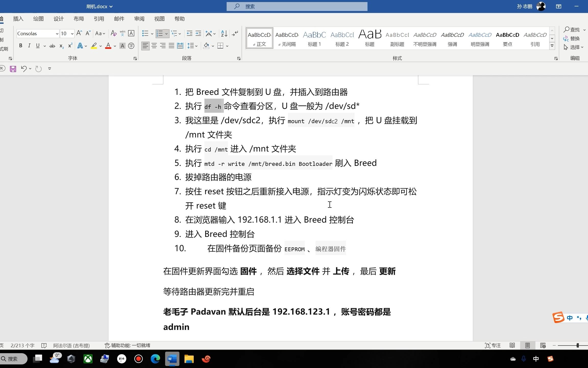588x368 pixels.
Task: Save document from quick access toolbar
Action: click(13, 69)
